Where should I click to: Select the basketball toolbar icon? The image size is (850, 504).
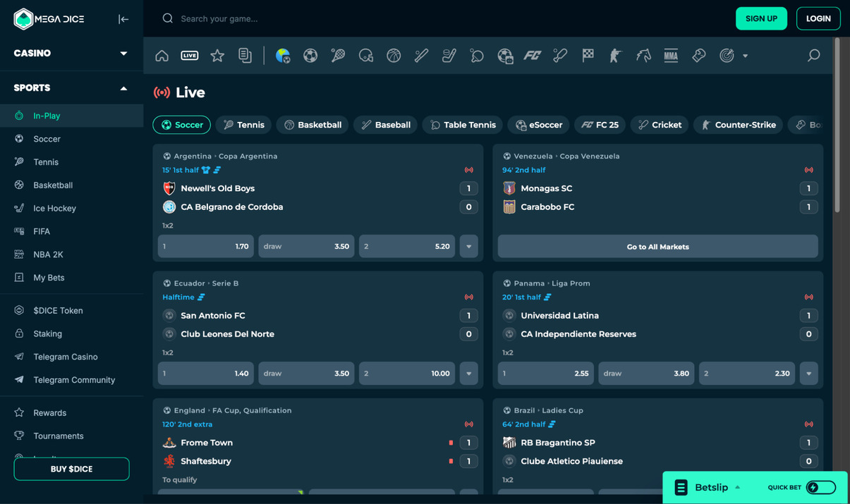point(394,56)
